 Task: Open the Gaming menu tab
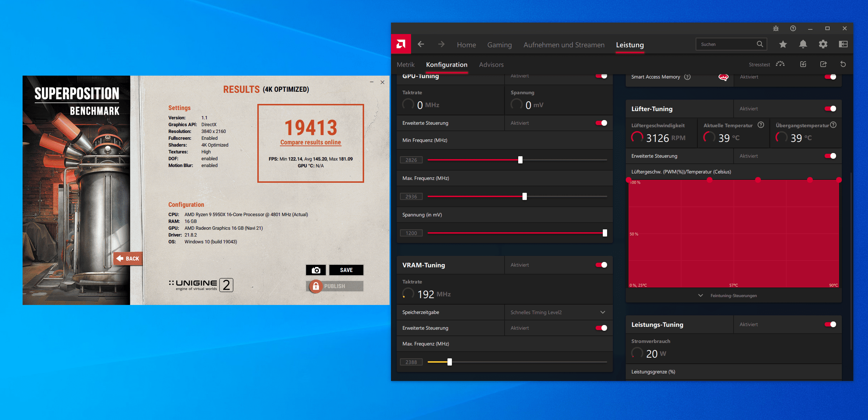(x=499, y=45)
